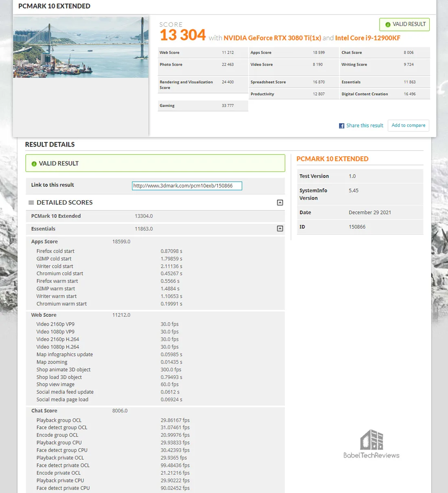Screen dimensions: 448x493
Task: Click the Productivity 12 807 cell
Action: [294, 94]
